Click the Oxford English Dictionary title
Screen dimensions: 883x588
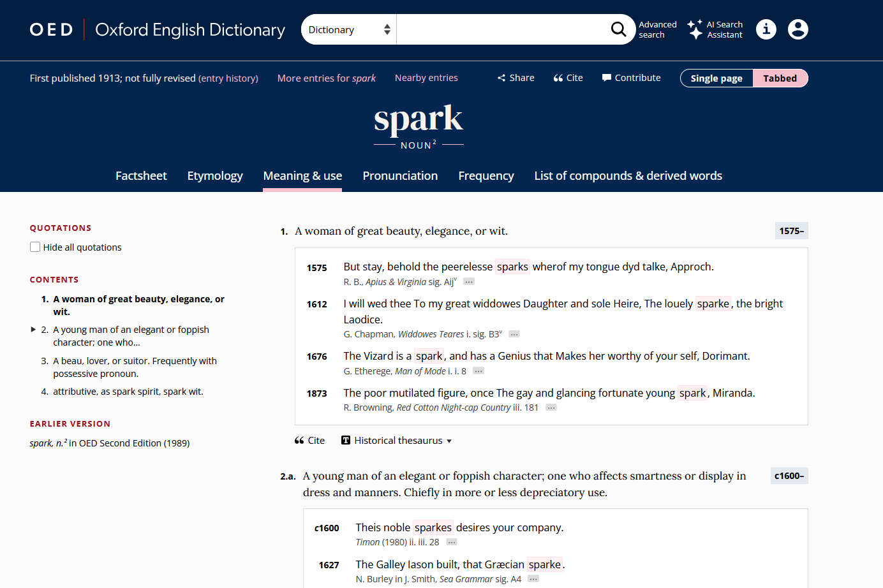[190, 30]
